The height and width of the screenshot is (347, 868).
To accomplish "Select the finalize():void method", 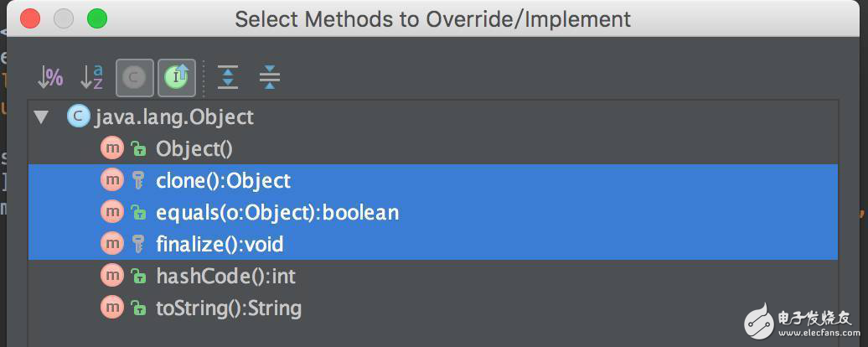I will 220,245.
